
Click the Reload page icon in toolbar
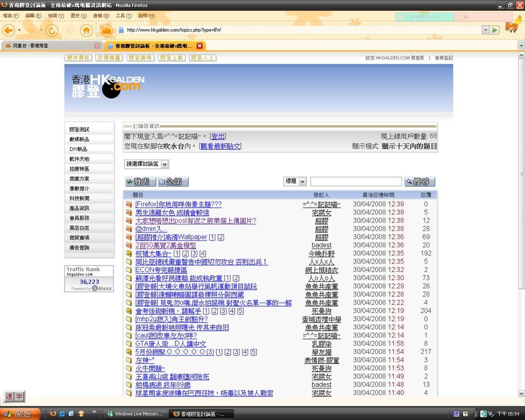click(x=51, y=30)
